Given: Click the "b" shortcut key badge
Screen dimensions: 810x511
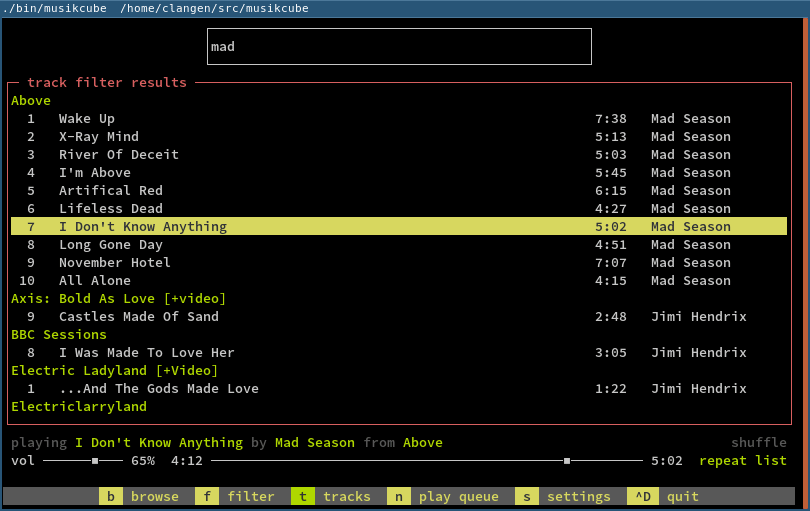Looking at the screenshot, I should tap(111, 497).
